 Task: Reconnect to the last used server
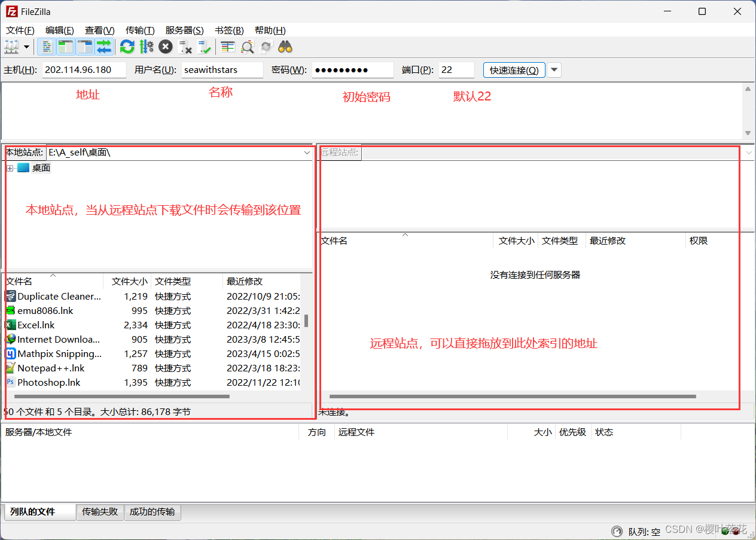click(x=205, y=47)
